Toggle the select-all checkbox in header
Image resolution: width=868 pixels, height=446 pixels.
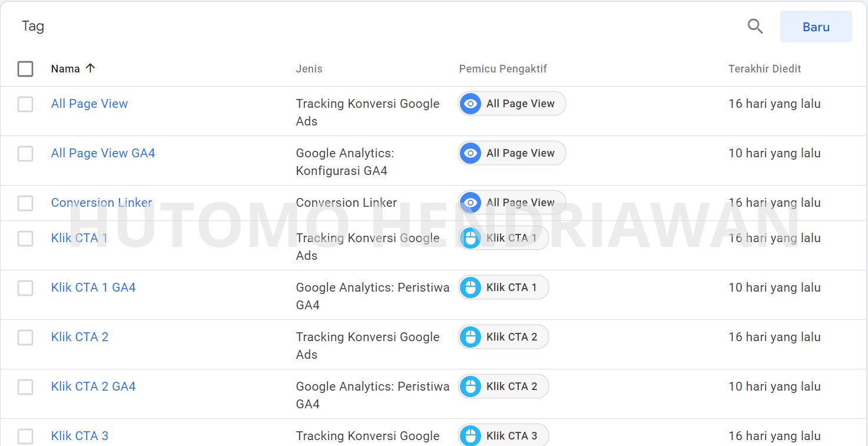click(x=25, y=69)
